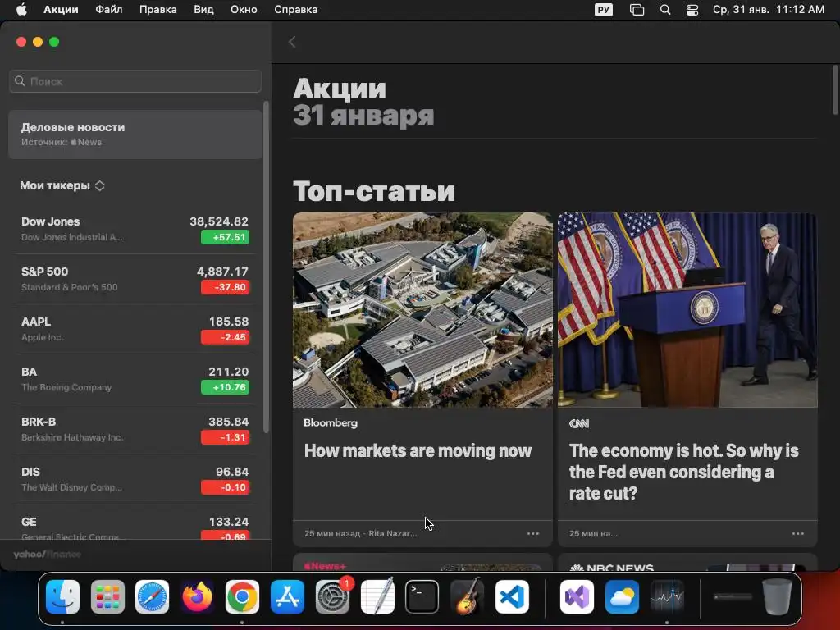Click the search magnifier icon in sidebar
The image size is (840, 630).
[20, 81]
